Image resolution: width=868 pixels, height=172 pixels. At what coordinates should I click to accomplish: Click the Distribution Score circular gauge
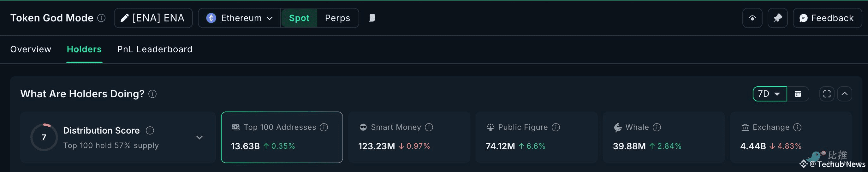coord(44,137)
